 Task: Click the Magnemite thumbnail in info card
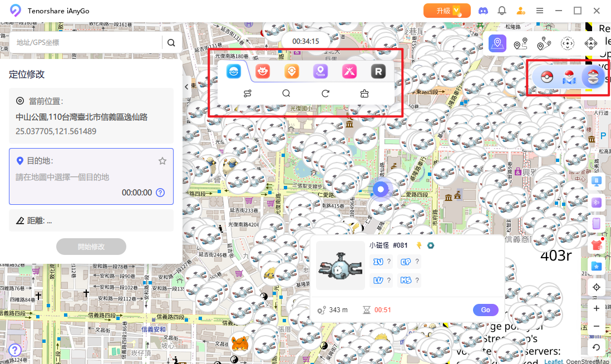coord(340,265)
